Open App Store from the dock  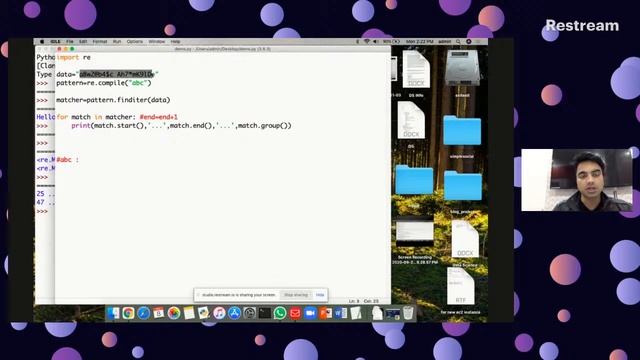pyautogui.click(x=234, y=313)
